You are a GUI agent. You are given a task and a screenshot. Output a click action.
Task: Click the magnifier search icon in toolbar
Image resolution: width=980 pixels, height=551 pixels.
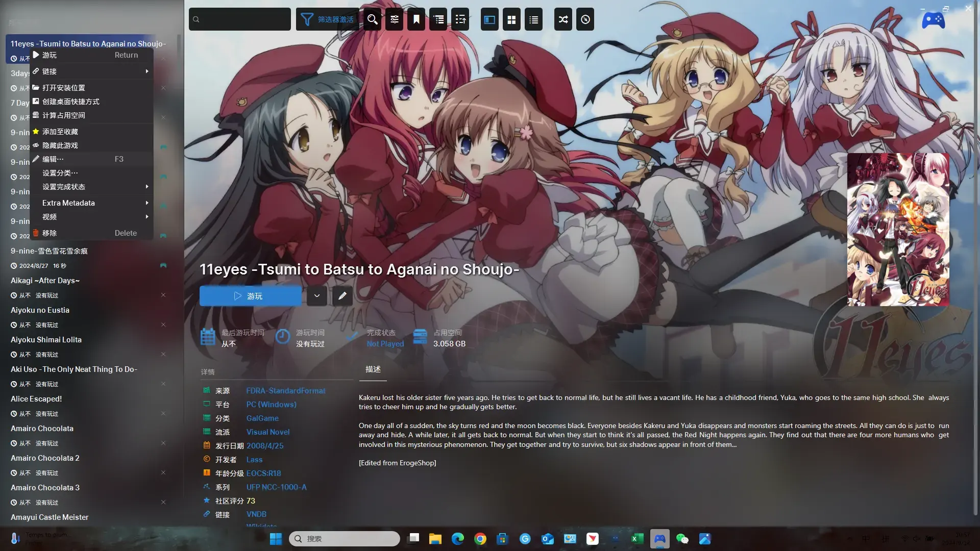click(373, 19)
